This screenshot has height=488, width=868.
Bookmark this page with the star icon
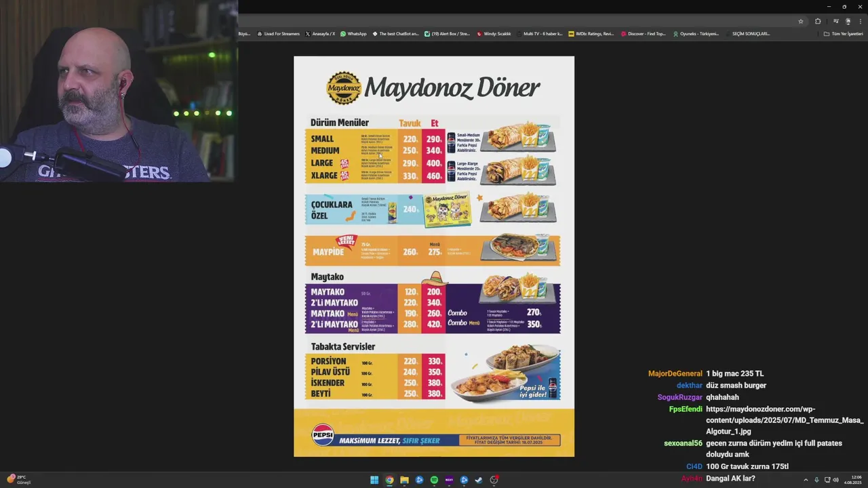[x=801, y=21]
